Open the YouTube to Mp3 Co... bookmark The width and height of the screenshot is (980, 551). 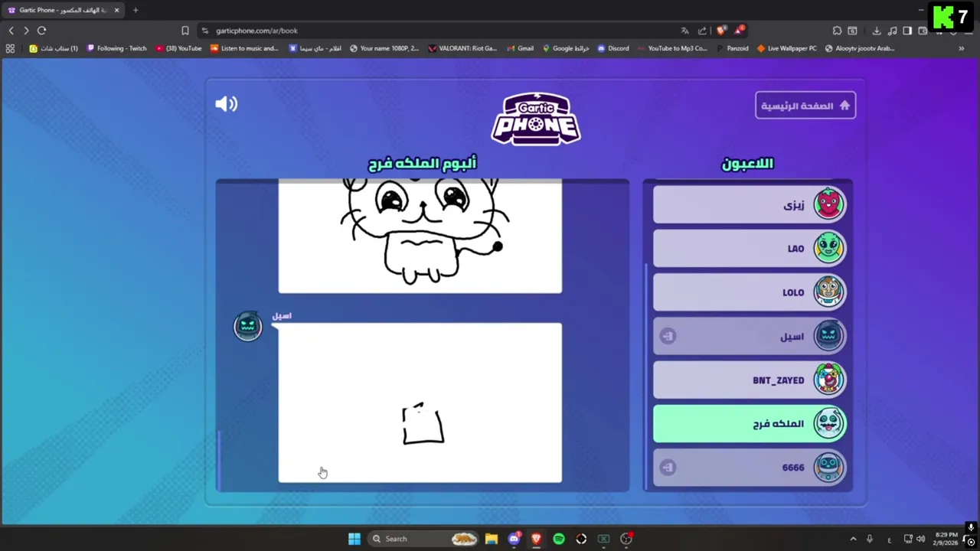point(672,48)
